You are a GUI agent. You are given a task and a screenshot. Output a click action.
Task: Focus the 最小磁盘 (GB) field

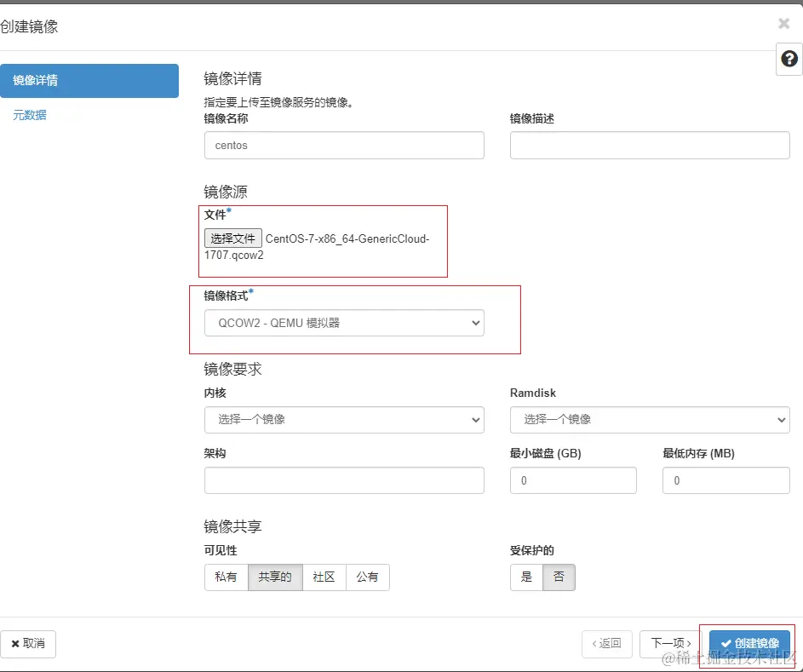pyautogui.click(x=573, y=480)
